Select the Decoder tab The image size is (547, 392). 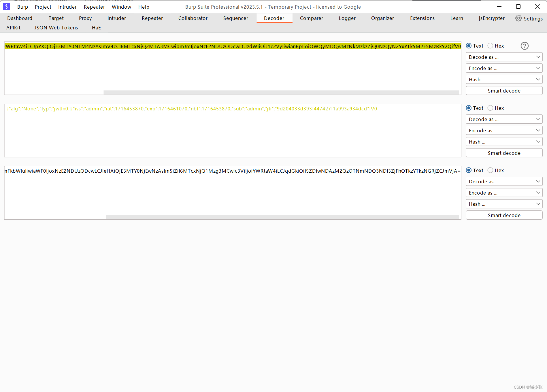coord(274,18)
